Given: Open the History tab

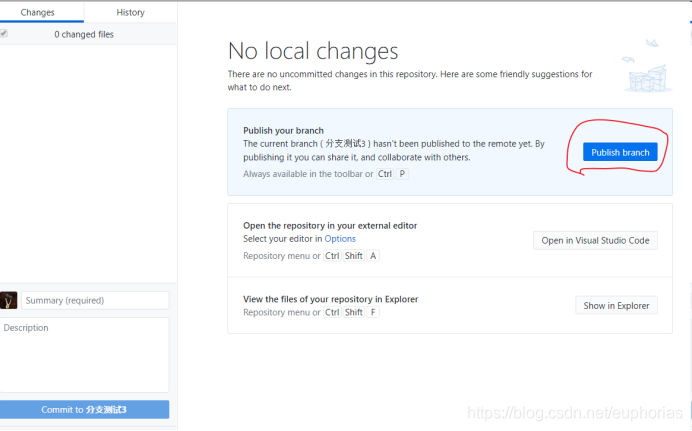Looking at the screenshot, I should click(130, 12).
